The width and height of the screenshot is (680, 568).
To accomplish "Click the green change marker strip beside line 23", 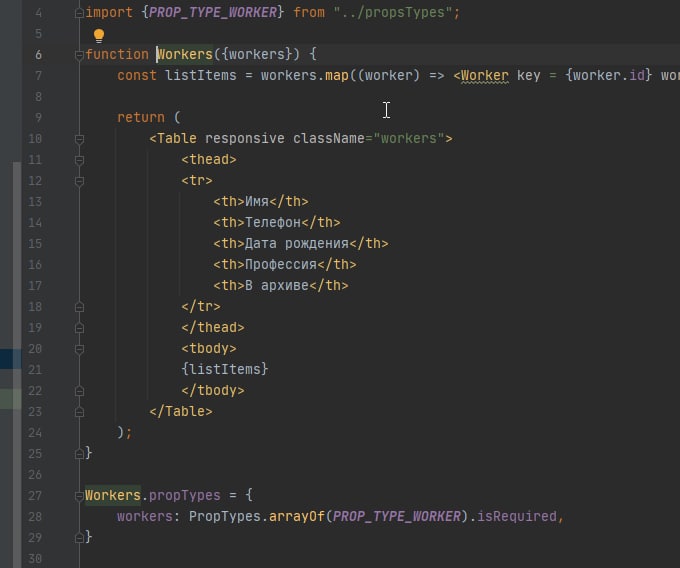I will tap(10, 399).
